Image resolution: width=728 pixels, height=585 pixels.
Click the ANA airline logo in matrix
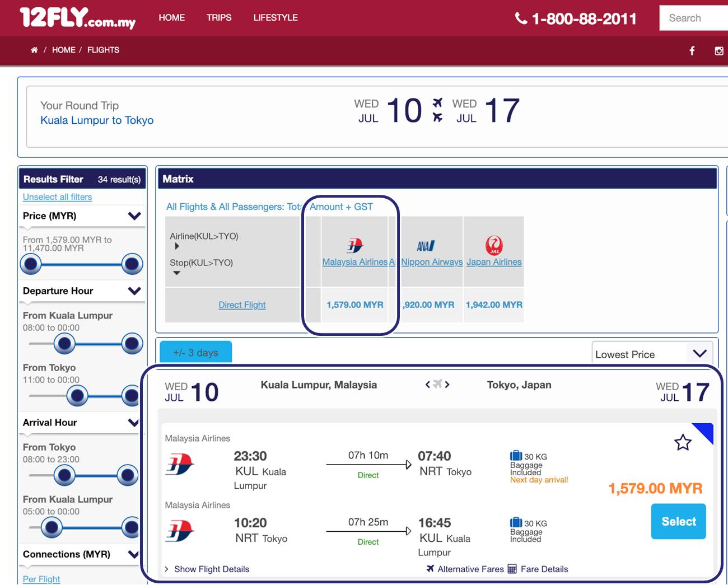426,246
